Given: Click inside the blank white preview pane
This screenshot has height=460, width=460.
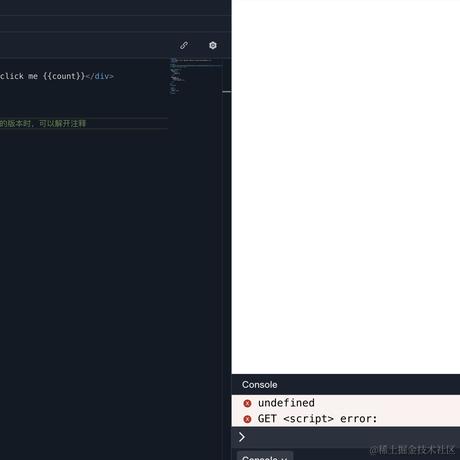Looking at the screenshot, I should [x=346, y=187].
